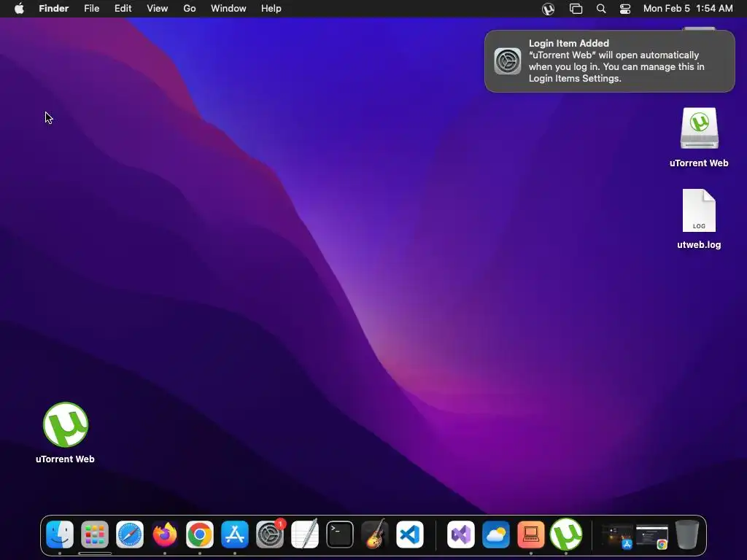
Task: Click System Settings icon in the notification
Action: (508, 61)
